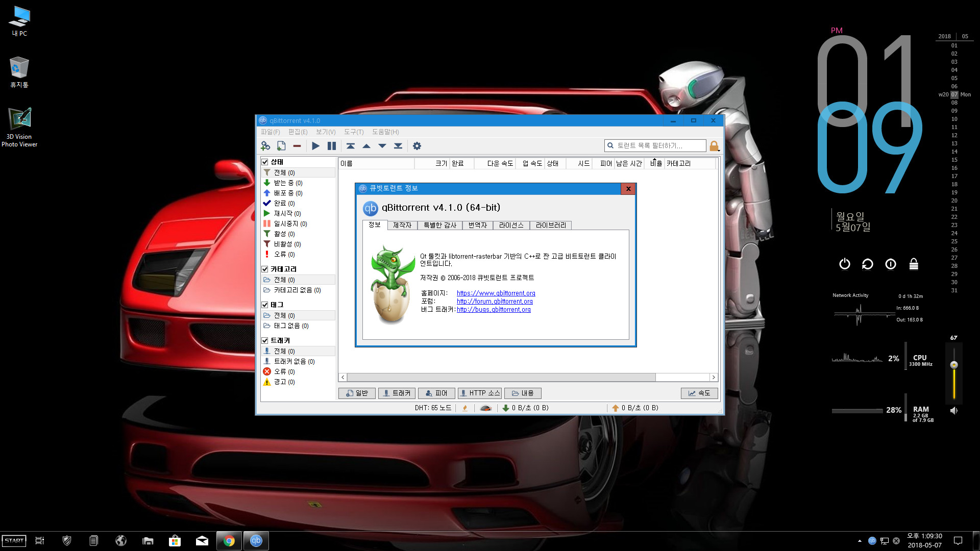Click the 트래커 bottom panel button
980x551 pixels.
click(397, 393)
